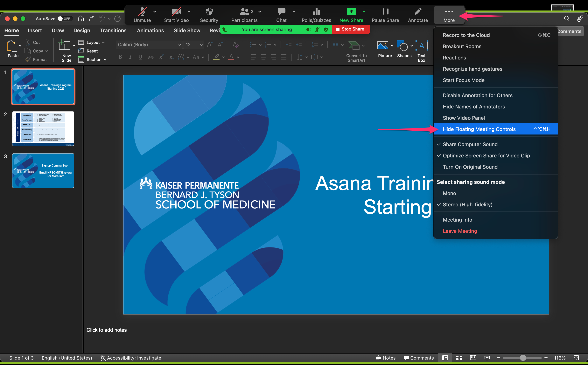This screenshot has height=365, width=588.
Task: Open the Calibri (Body) font dropdown
Action: [149, 45]
